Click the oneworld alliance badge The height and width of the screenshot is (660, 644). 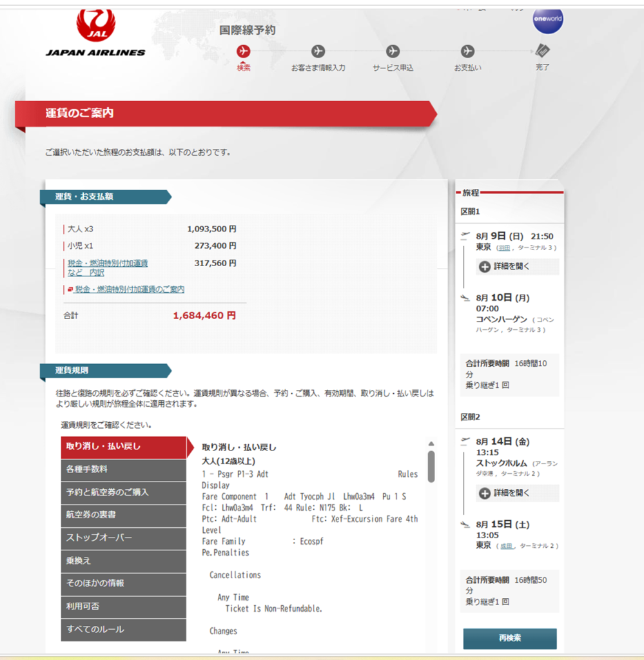tap(547, 19)
